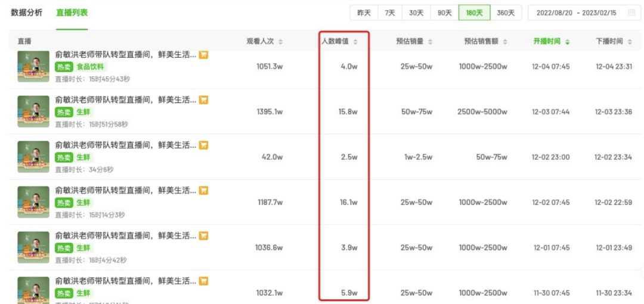Select the 昨天 time range
The height and width of the screenshot is (304, 644).
point(364,13)
